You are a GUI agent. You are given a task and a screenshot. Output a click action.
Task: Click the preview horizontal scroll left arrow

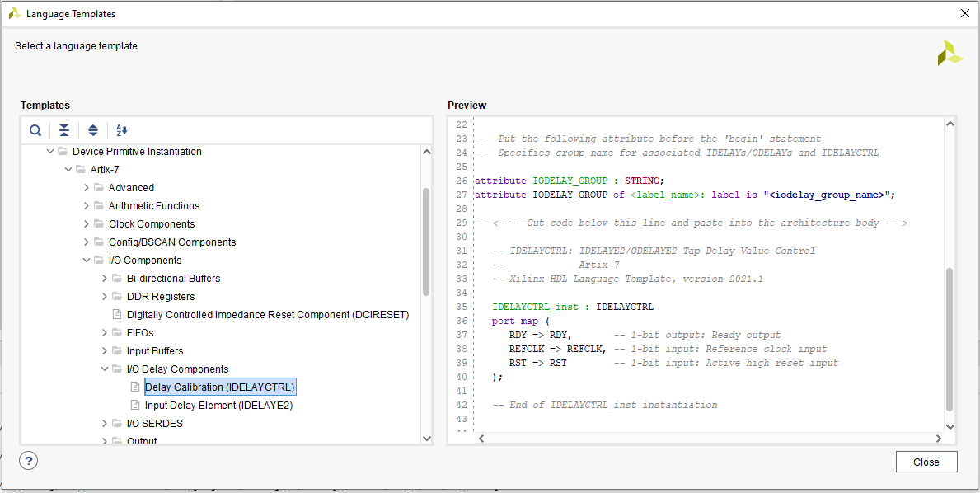[x=481, y=439]
